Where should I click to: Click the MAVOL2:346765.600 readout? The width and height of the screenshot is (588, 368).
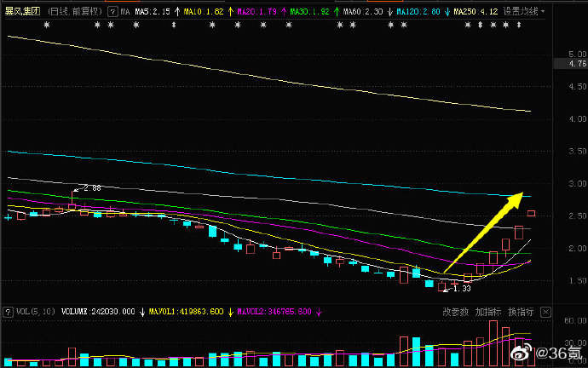[274, 312]
